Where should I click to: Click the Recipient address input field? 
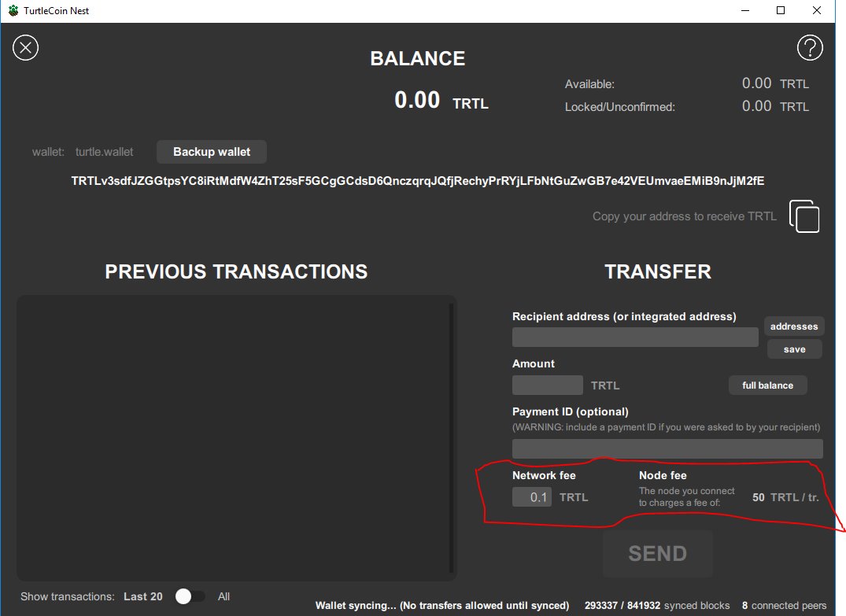[x=635, y=338]
